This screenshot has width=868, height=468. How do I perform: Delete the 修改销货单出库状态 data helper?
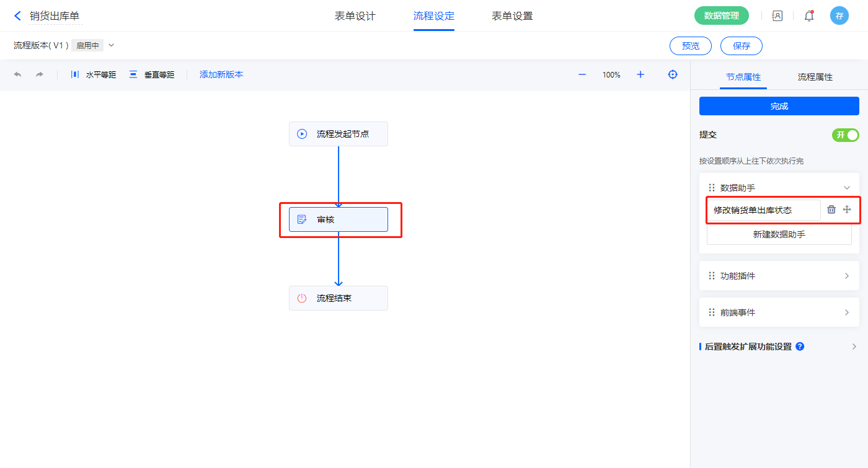(831, 210)
